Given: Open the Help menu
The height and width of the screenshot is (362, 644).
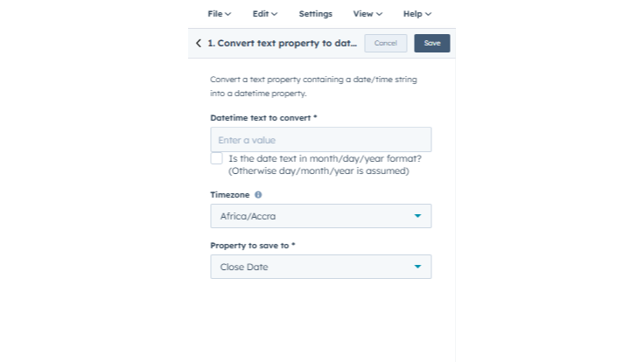Looking at the screenshot, I should pyautogui.click(x=417, y=14).
